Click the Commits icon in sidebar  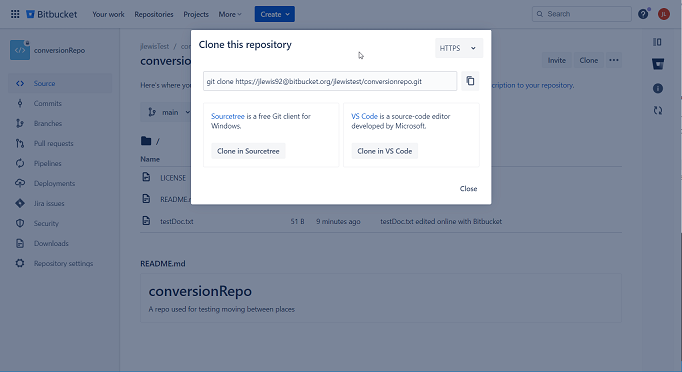[20, 104]
